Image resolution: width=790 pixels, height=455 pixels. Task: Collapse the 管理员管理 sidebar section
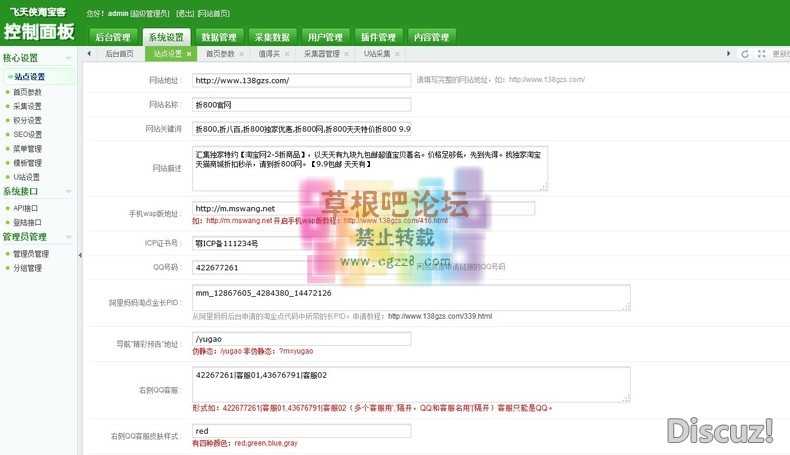coord(69,237)
